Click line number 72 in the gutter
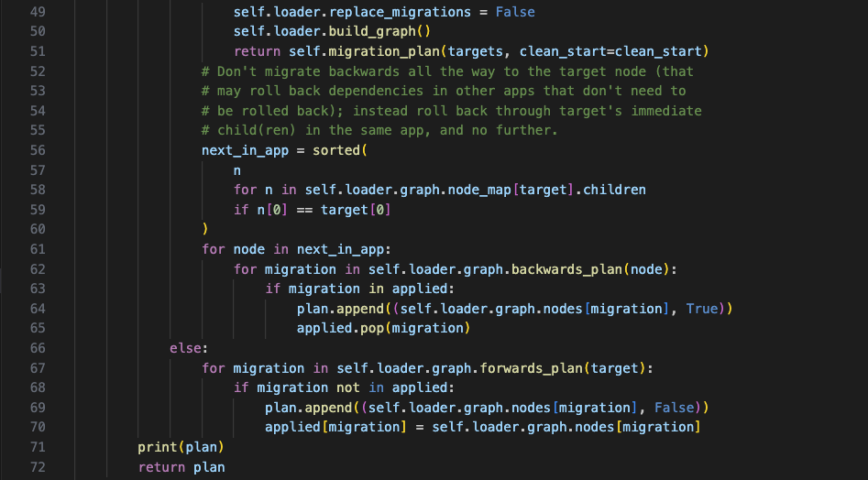The height and width of the screenshot is (480, 868). click(x=38, y=467)
